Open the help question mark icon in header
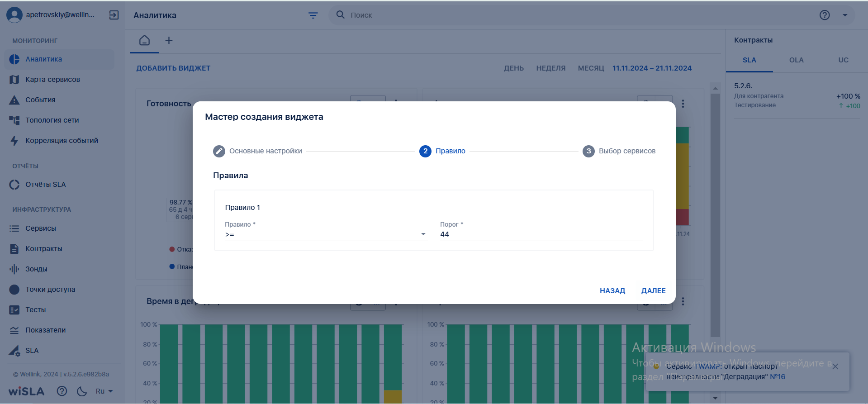Image resolution: width=868 pixels, height=404 pixels. click(825, 15)
